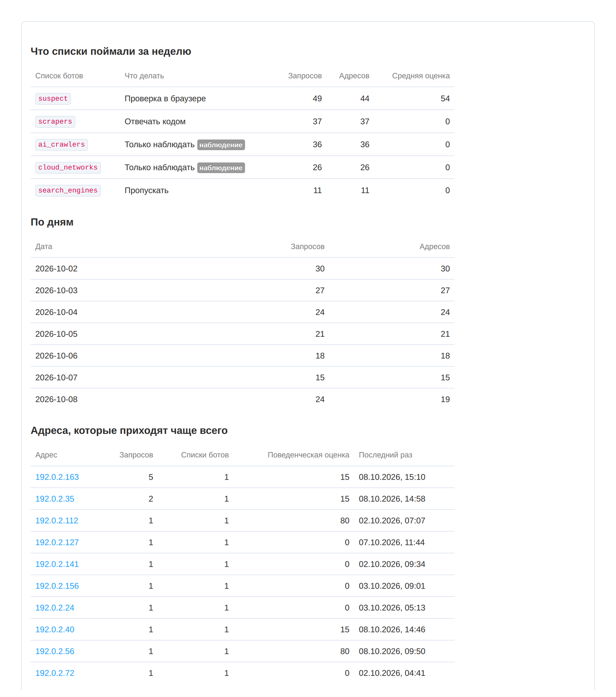Select the «Проверка в браузере» action text
This screenshot has height=697, width=616.
click(x=165, y=98)
